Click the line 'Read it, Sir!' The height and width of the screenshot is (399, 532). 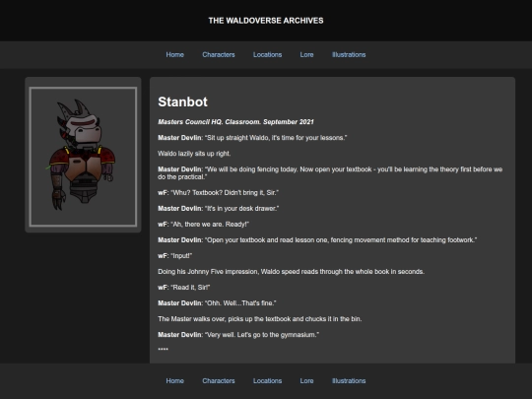[x=184, y=288]
